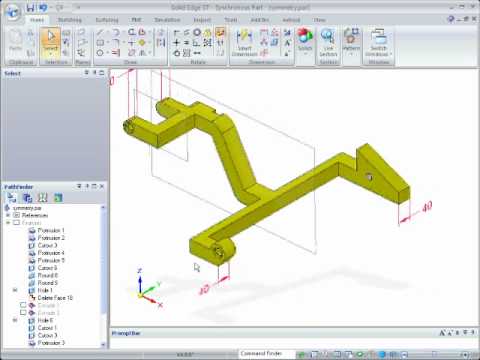This screenshot has width=480, height=360.
Task: Click the Help icon at ribbon right
Action: [451, 19]
